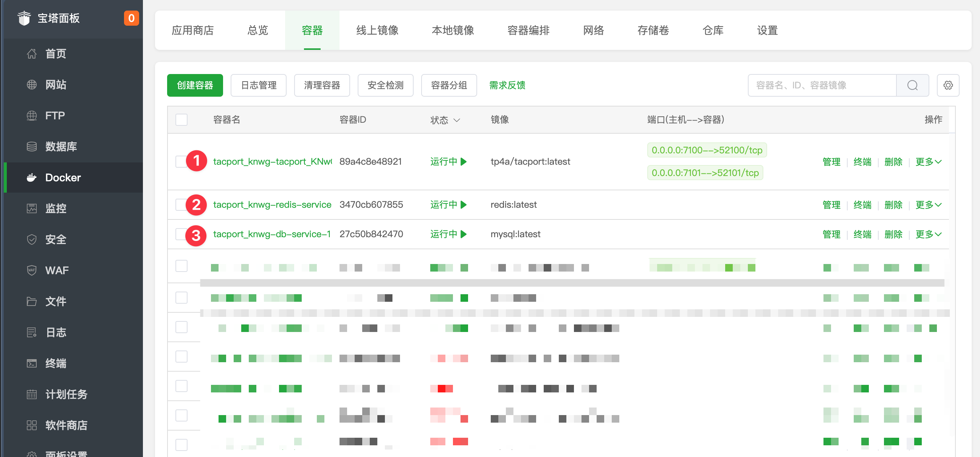The image size is (980, 457).
Task: Select the Docker whale icon in sidebar
Action: tap(32, 178)
